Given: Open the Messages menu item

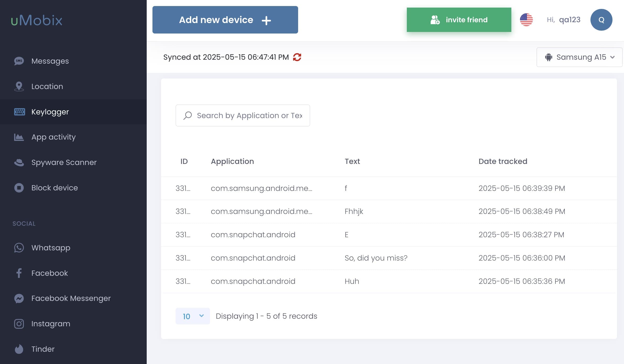Looking at the screenshot, I should (x=50, y=61).
